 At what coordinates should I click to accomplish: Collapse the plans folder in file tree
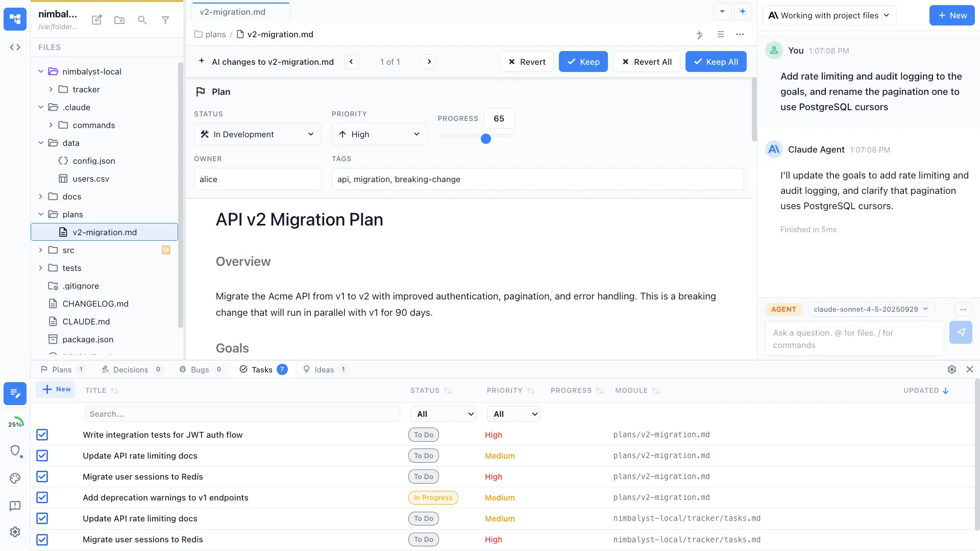[40, 214]
